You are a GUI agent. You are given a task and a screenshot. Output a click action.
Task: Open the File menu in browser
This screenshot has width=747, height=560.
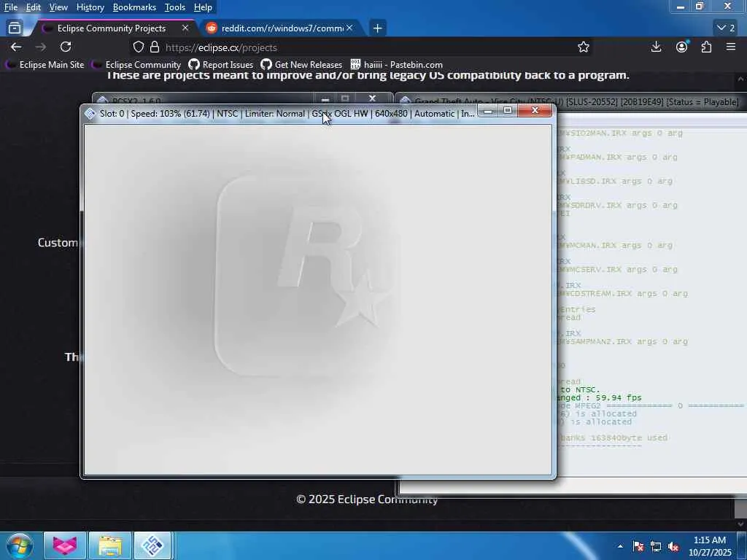pyautogui.click(x=10, y=7)
